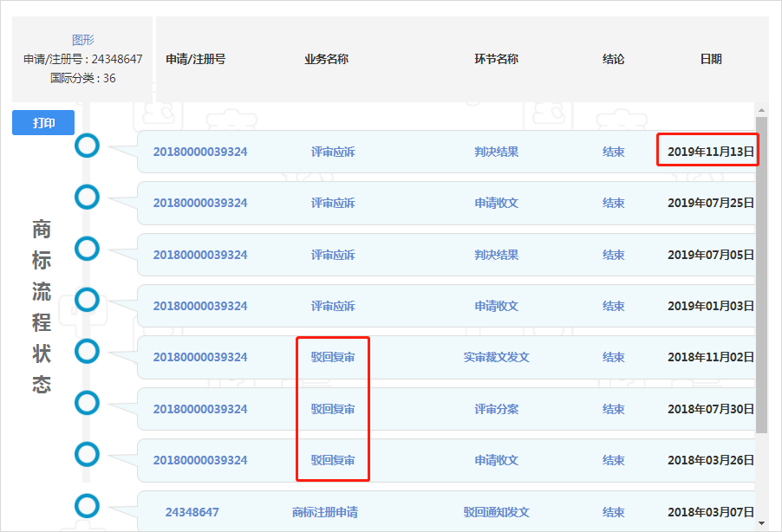Click the blue 打印 print button
Screen dimensions: 782x532
coord(43,123)
